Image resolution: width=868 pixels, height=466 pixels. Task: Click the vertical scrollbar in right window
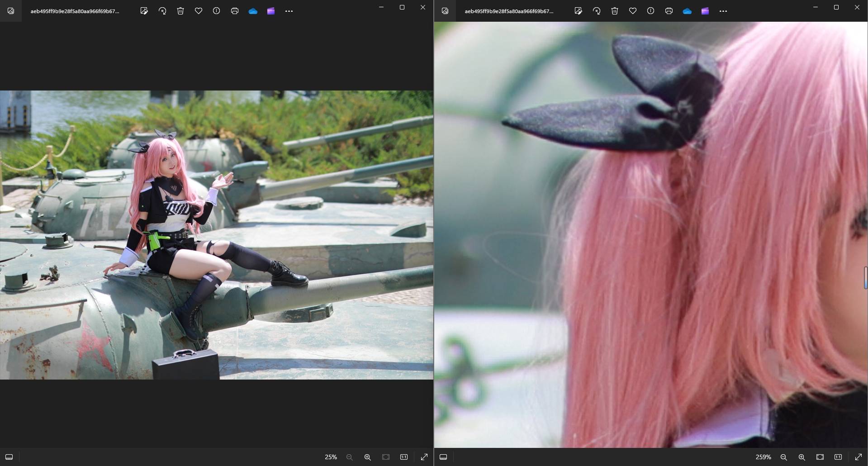[x=865, y=278]
